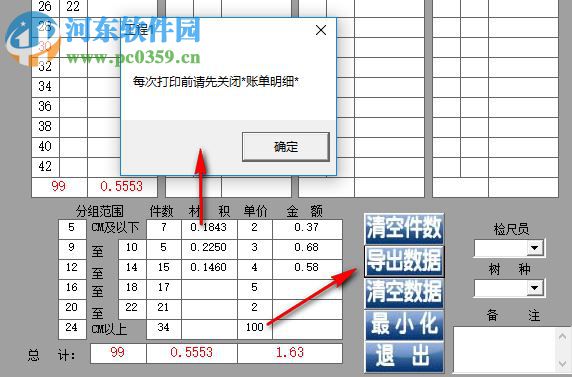Select group range start cell 12

tap(72, 269)
